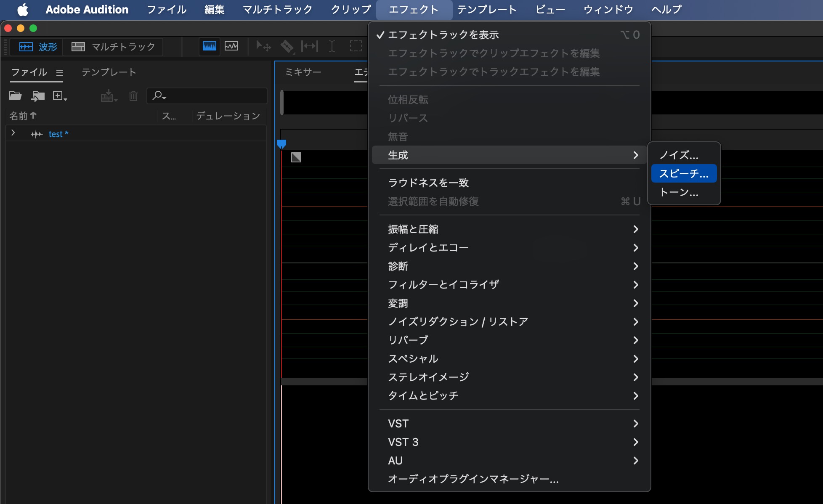Image resolution: width=823 pixels, height=504 pixels.
Task: Expand the AU plugins submenu
Action: click(x=509, y=461)
